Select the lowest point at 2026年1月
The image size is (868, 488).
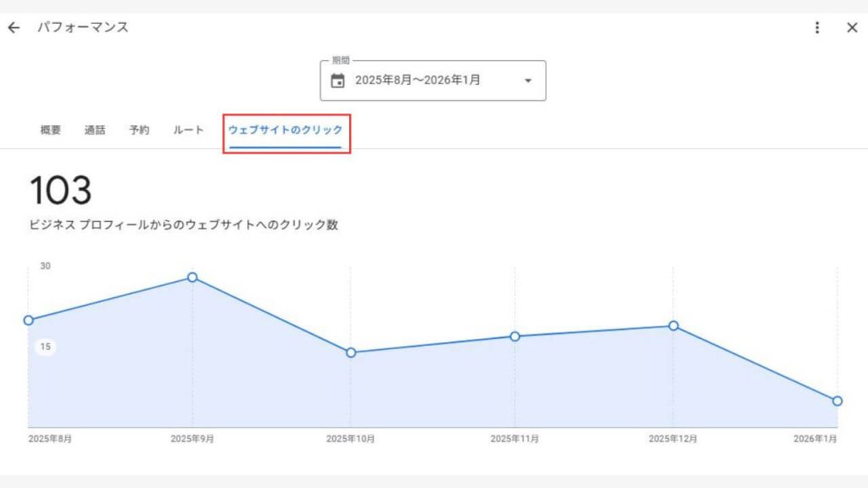[x=837, y=402]
